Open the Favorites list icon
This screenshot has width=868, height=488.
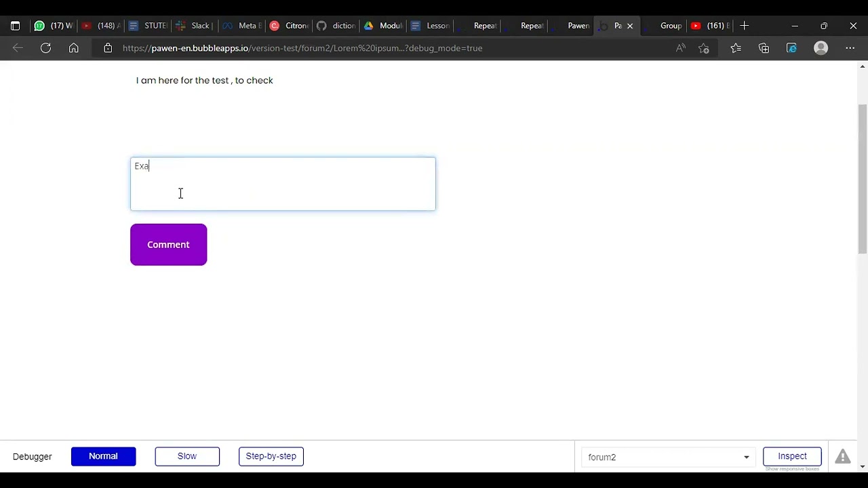coord(736,48)
